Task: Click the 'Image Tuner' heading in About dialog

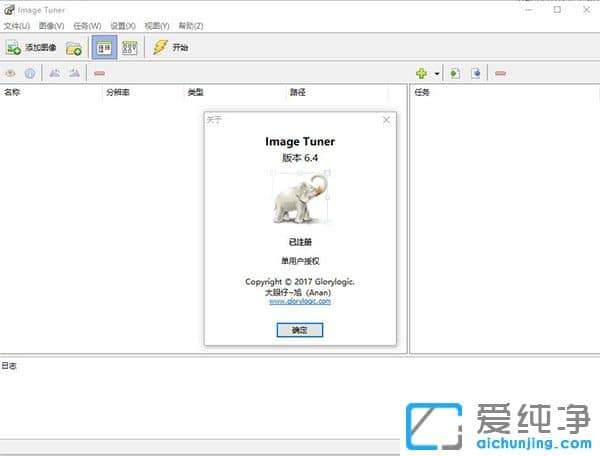Action: pyautogui.click(x=300, y=142)
